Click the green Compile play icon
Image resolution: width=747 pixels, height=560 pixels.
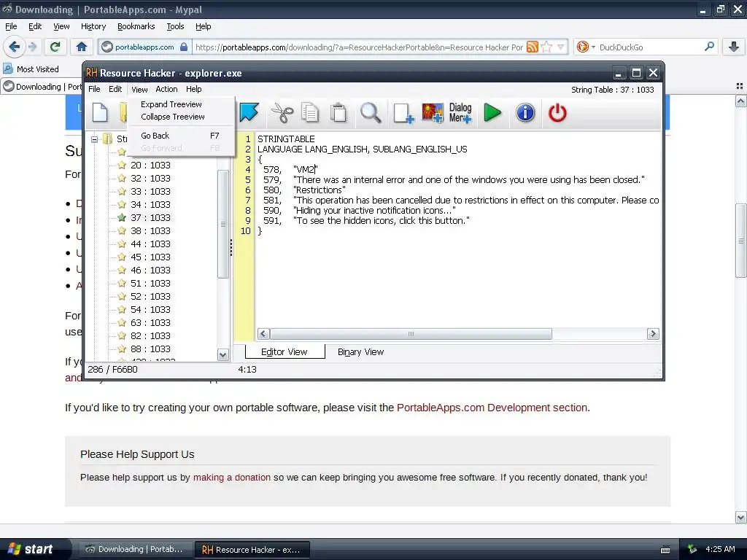pos(492,113)
